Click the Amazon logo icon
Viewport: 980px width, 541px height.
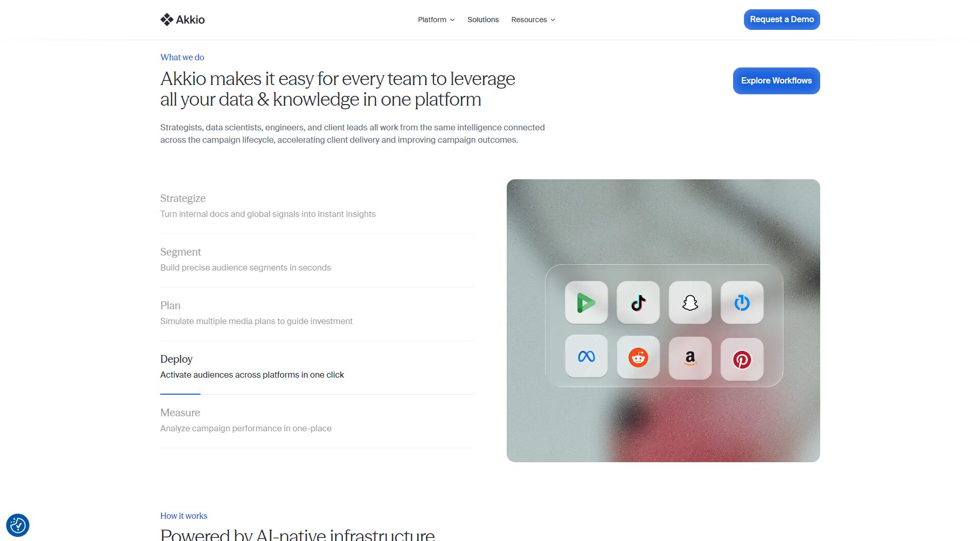click(x=690, y=359)
